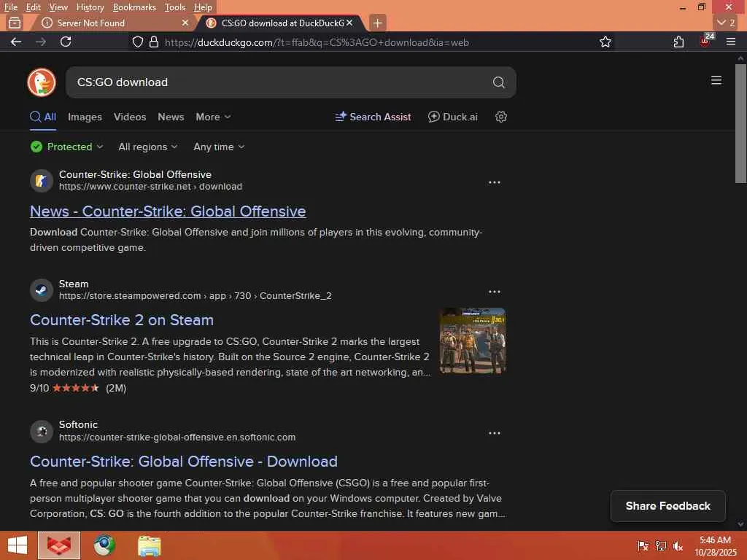Switch to the Videos tab

[130, 117]
